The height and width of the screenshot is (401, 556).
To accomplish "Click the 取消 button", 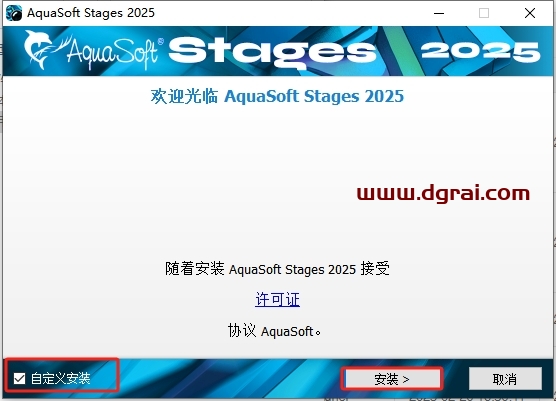I will 505,379.
